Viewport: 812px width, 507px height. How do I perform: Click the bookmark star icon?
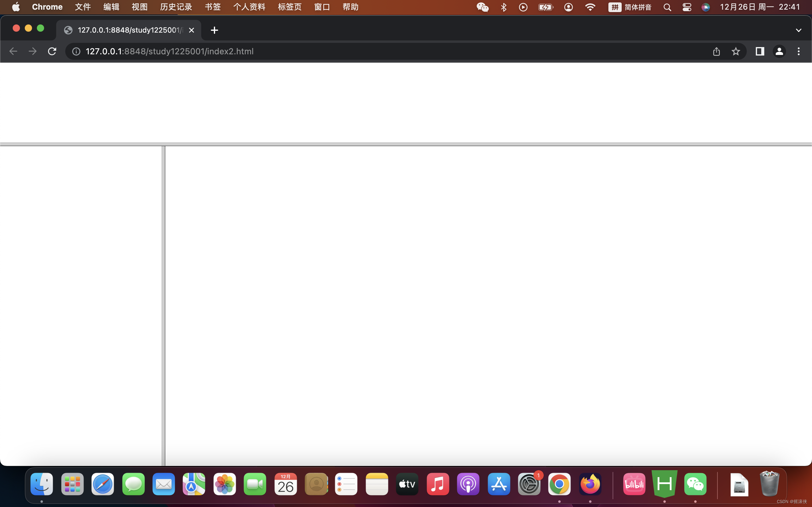point(736,51)
